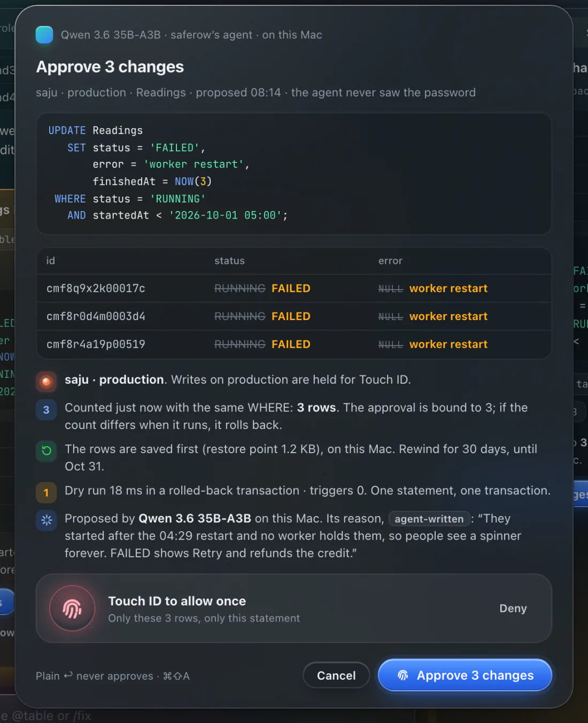Screen dimensions: 588x723
Task: Select row id cmf8r4a19p00519
Action: [x=96, y=344]
